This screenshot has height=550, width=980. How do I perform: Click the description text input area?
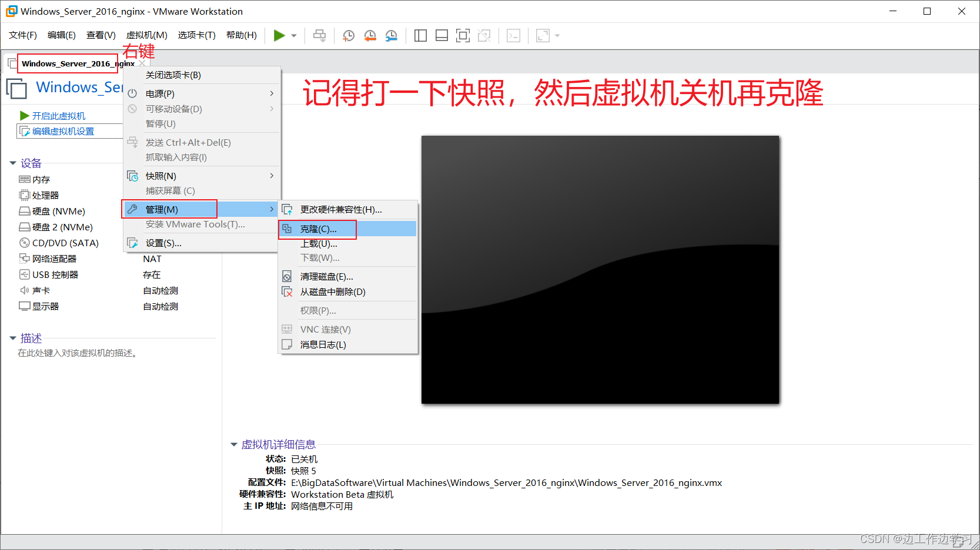[77, 353]
